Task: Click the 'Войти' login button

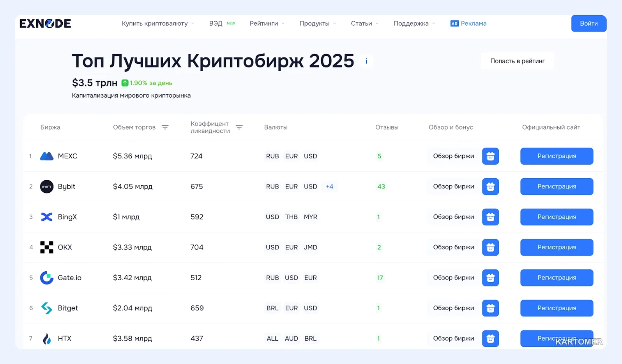Action: pyautogui.click(x=589, y=23)
